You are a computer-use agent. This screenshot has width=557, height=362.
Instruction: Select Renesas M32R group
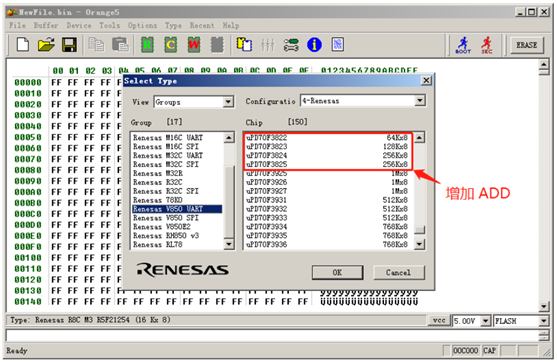177,173
